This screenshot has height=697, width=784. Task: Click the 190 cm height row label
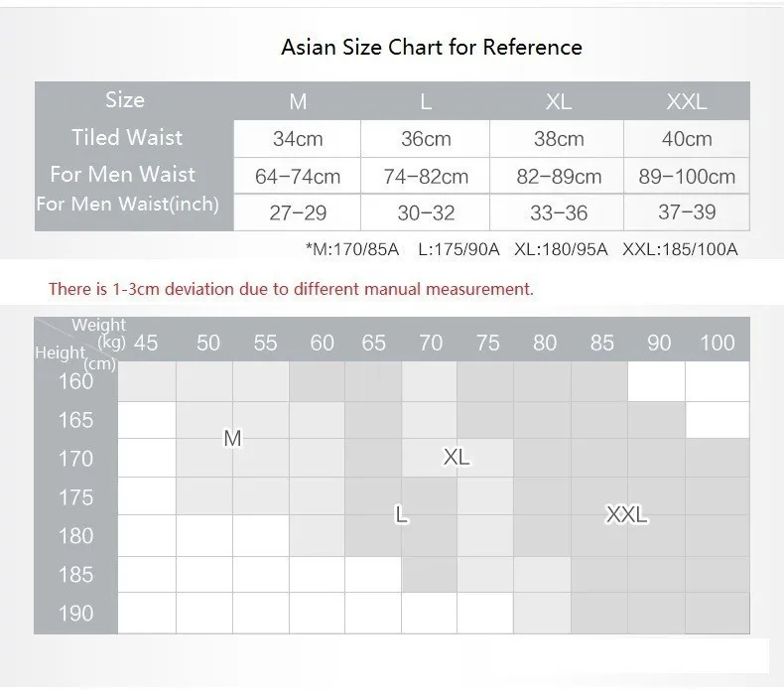point(75,613)
